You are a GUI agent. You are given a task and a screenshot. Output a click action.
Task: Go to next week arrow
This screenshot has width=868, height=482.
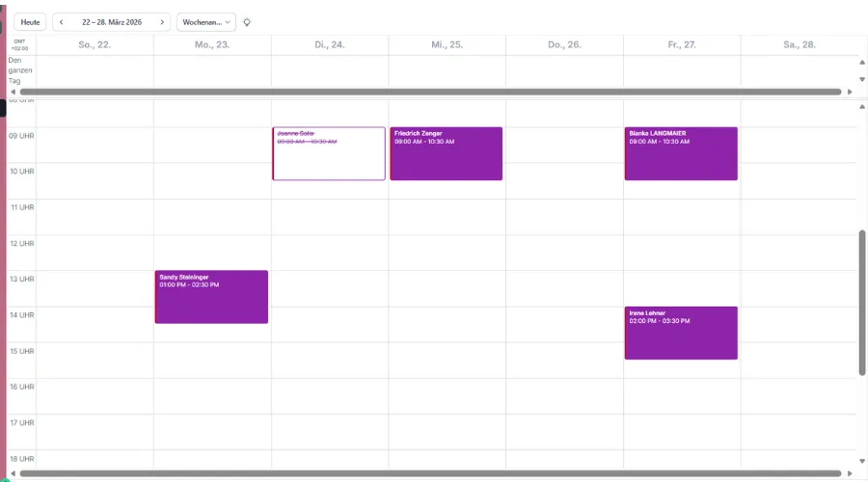coord(162,22)
